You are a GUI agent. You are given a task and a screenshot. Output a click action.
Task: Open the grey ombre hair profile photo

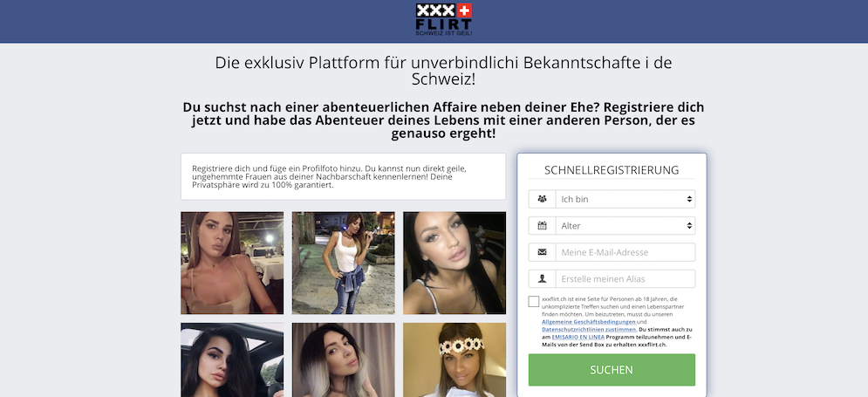(x=343, y=359)
